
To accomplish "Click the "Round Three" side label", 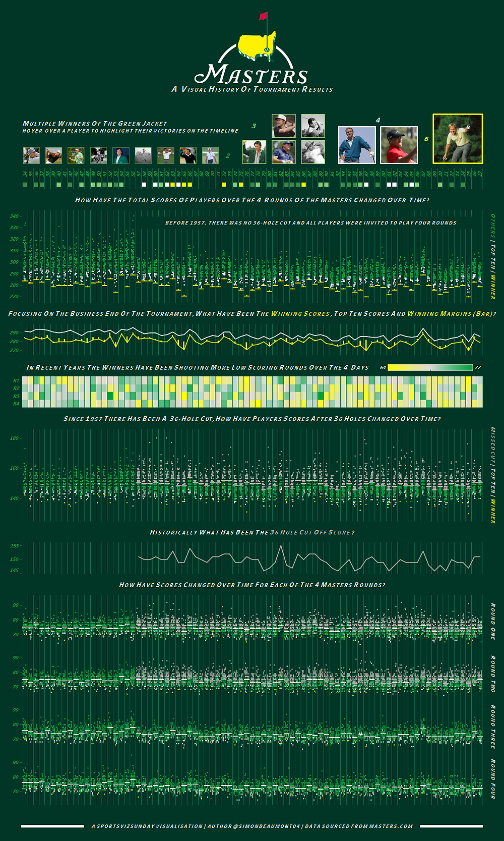I will [x=493, y=727].
